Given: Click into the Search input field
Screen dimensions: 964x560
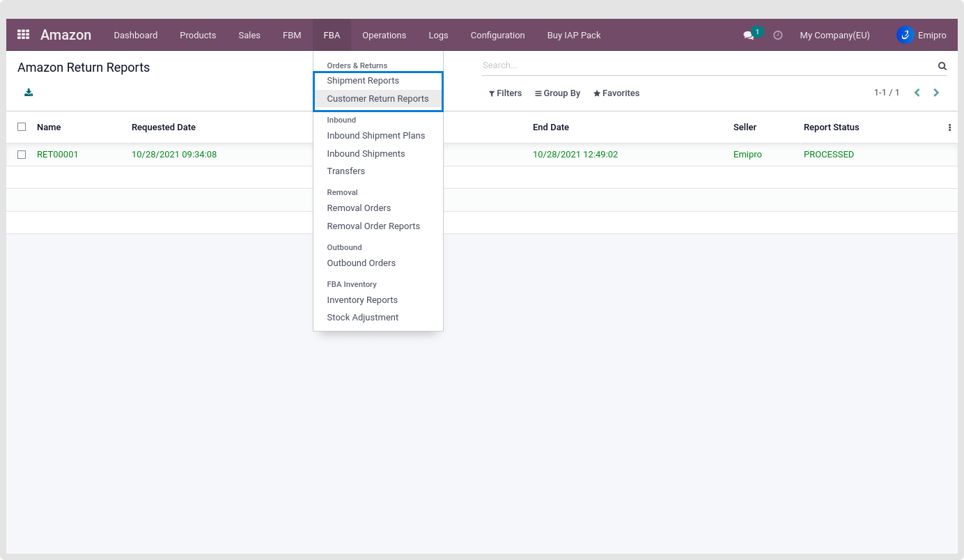Looking at the screenshot, I should (703, 65).
